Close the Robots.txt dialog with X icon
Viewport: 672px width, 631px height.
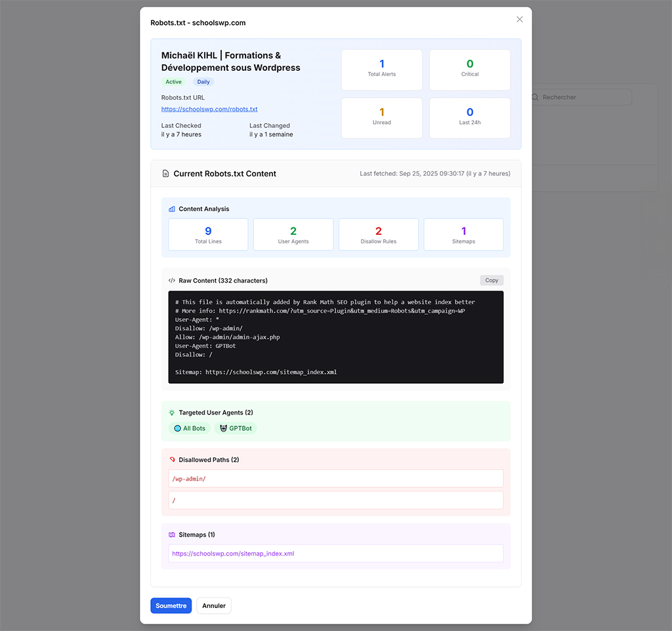(519, 20)
